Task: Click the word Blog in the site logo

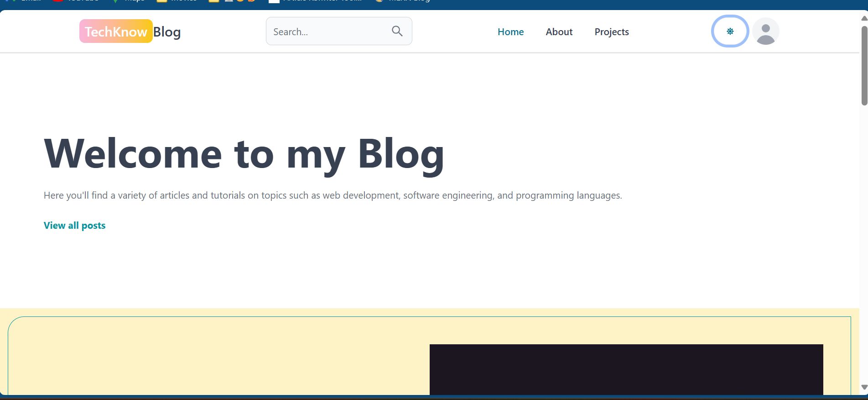Action: tap(167, 32)
